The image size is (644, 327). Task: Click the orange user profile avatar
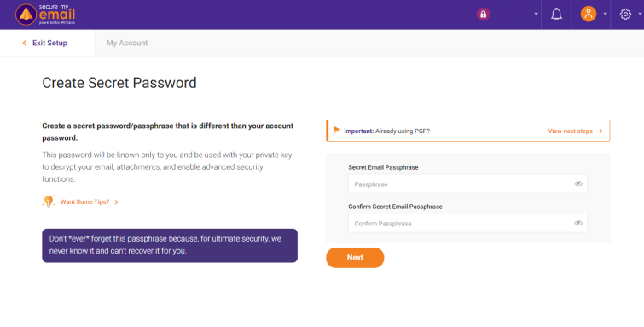click(x=589, y=14)
